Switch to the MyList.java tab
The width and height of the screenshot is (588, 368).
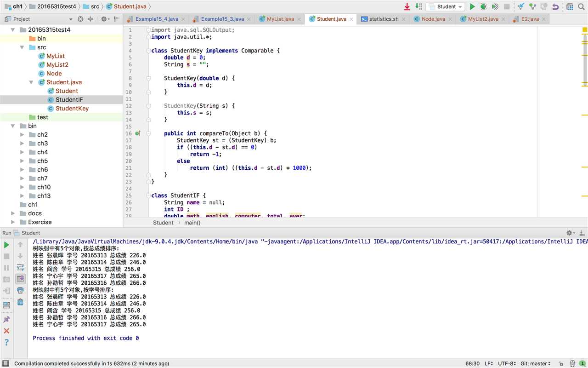[280, 19]
